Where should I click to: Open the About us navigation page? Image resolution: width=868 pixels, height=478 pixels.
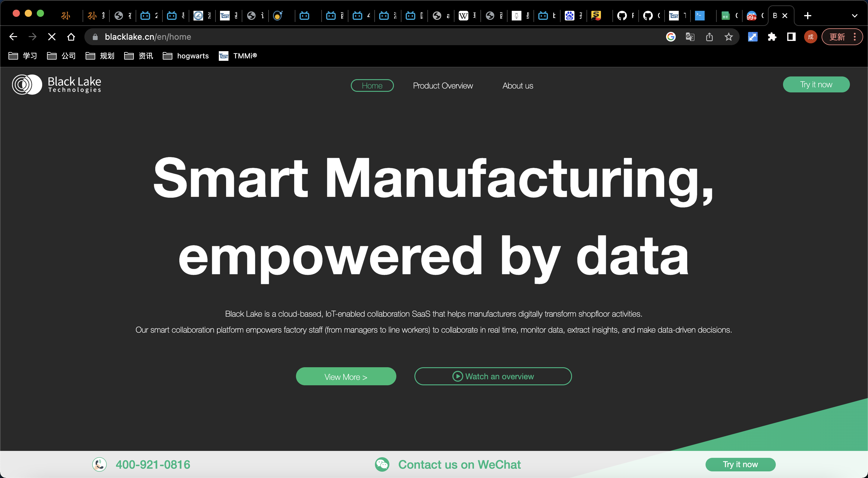click(x=517, y=85)
